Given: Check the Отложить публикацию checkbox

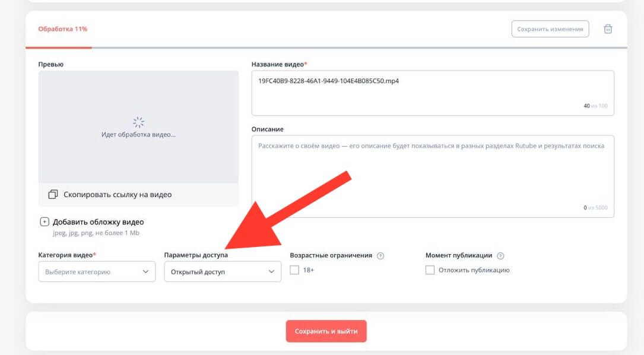Looking at the screenshot, I should click(x=430, y=270).
